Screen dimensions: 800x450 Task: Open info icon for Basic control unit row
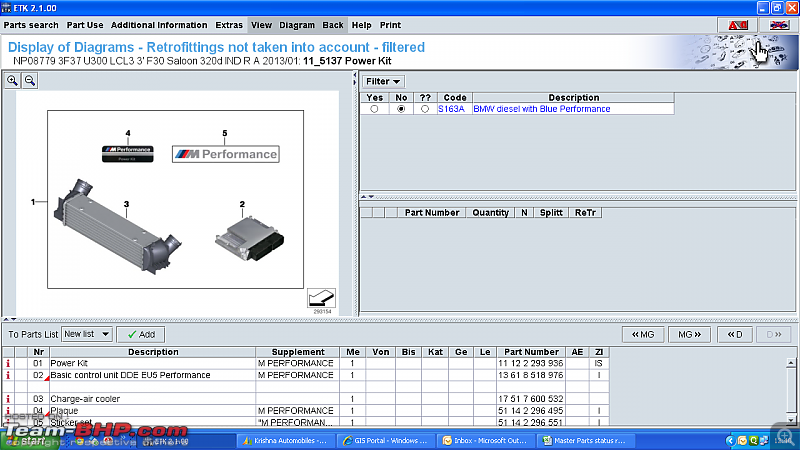click(x=8, y=375)
